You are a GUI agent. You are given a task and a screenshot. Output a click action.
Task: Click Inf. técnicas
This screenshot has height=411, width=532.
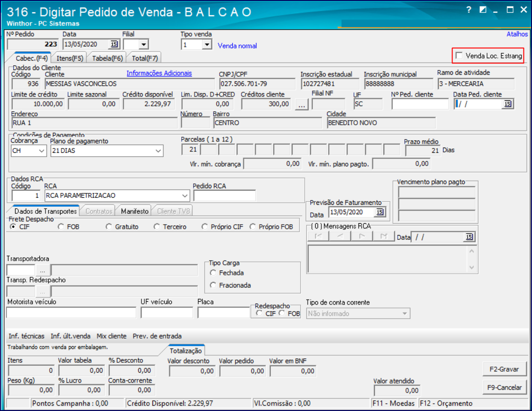[x=27, y=336]
